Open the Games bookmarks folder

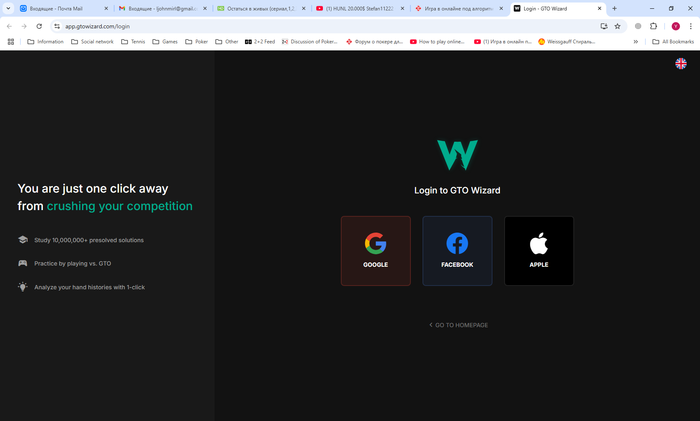(165, 42)
